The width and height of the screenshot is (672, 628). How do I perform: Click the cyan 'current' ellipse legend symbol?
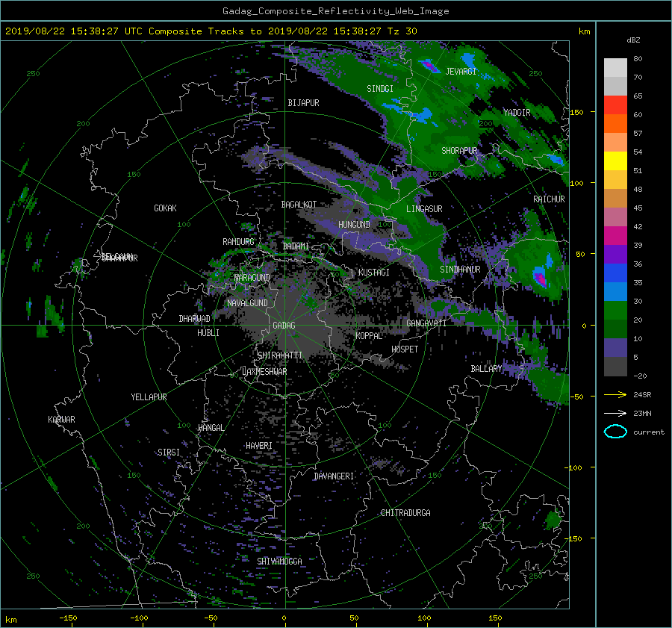tap(615, 432)
